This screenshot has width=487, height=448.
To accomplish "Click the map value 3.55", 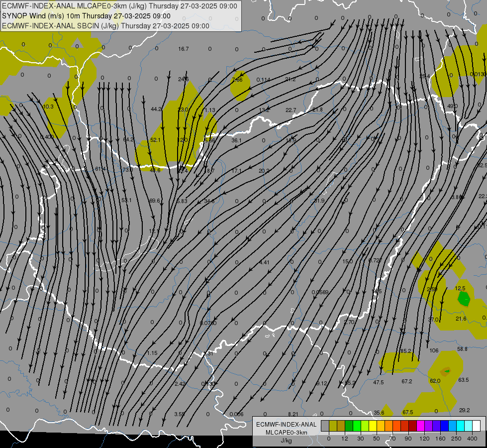I will [x=180, y=414].
